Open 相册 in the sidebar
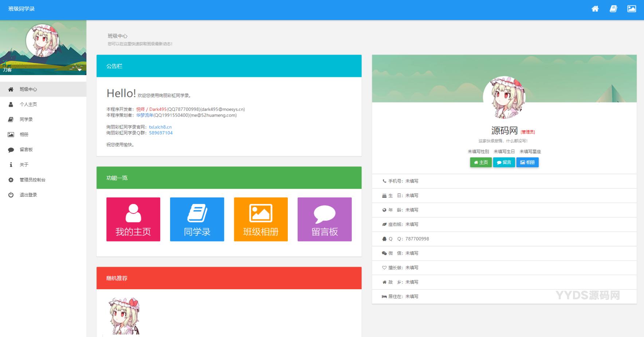The width and height of the screenshot is (644, 337). (24, 134)
